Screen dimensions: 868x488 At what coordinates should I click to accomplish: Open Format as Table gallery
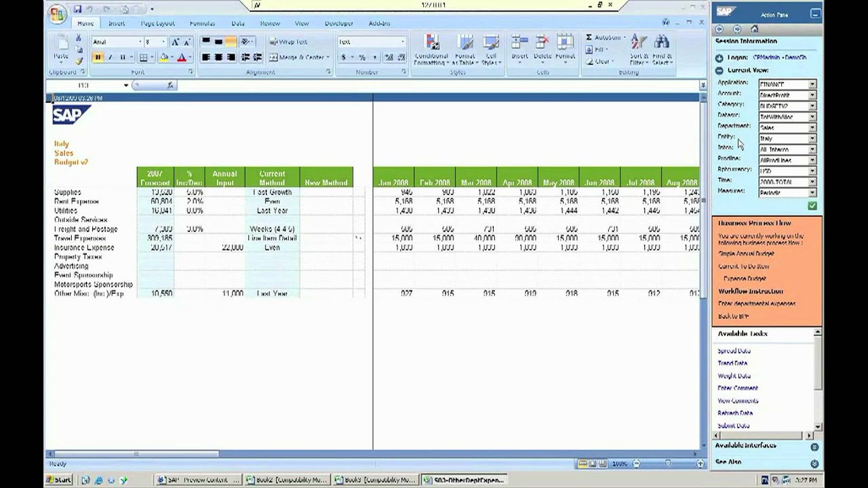click(465, 50)
